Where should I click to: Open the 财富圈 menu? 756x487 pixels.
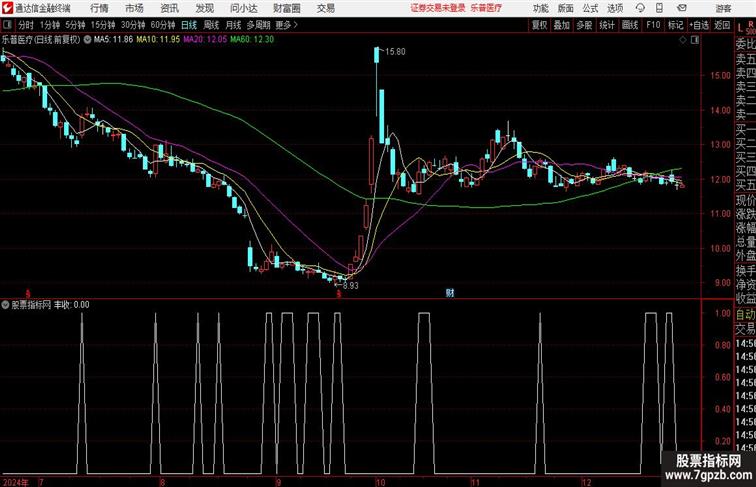(x=286, y=8)
